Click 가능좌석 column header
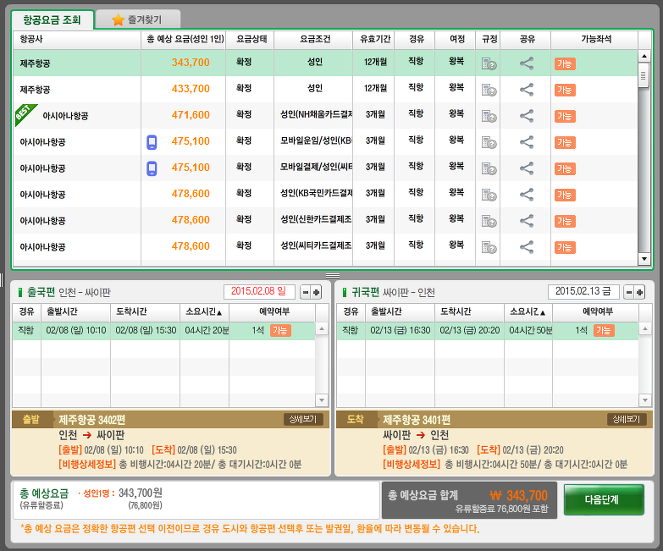Image resolution: width=663 pixels, height=551 pixels. 595,39
